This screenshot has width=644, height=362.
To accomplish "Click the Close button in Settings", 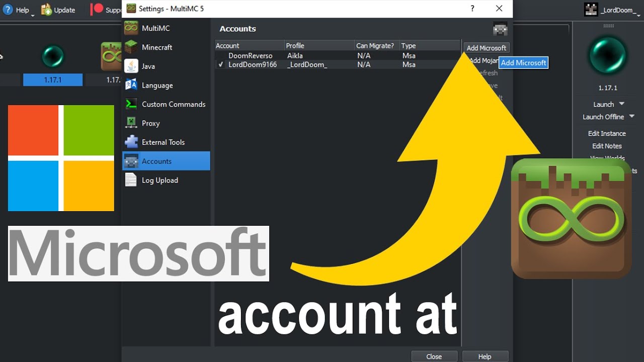I will click(434, 356).
